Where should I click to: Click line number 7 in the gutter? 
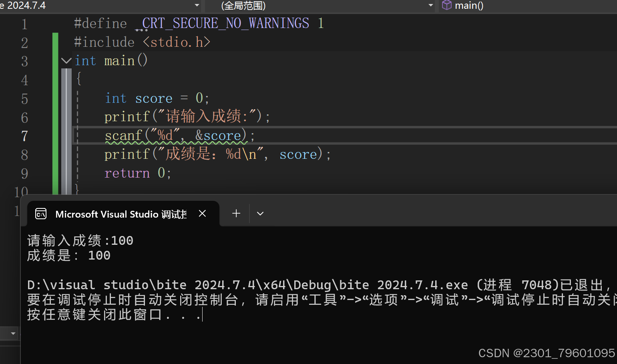[x=24, y=136]
